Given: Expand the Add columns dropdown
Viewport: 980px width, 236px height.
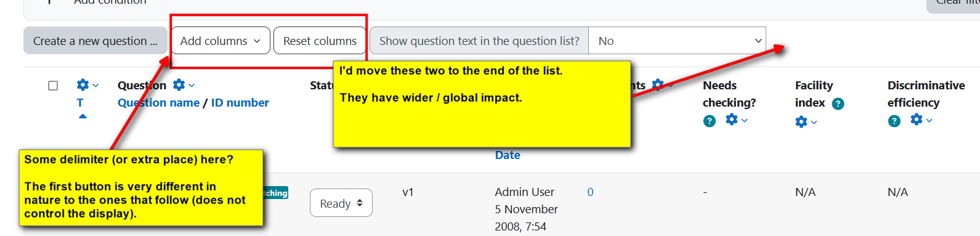Looking at the screenshot, I should (x=221, y=41).
